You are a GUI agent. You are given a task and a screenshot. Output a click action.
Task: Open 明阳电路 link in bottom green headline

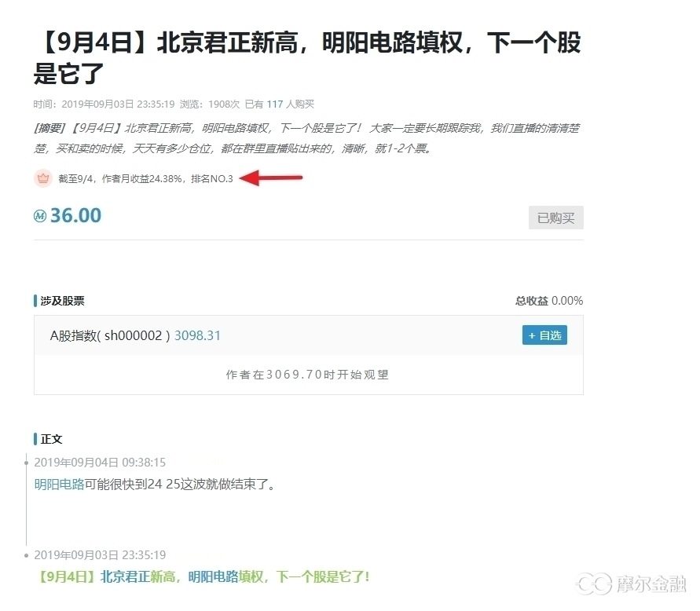[213, 576]
